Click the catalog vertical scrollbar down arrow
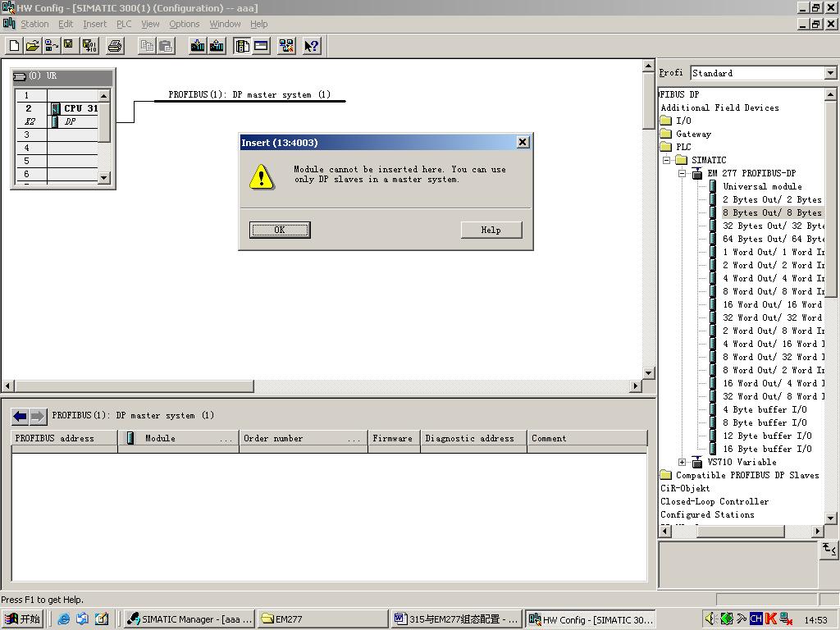The width and height of the screenshot is (840, 630). click(x=830, y=518)
